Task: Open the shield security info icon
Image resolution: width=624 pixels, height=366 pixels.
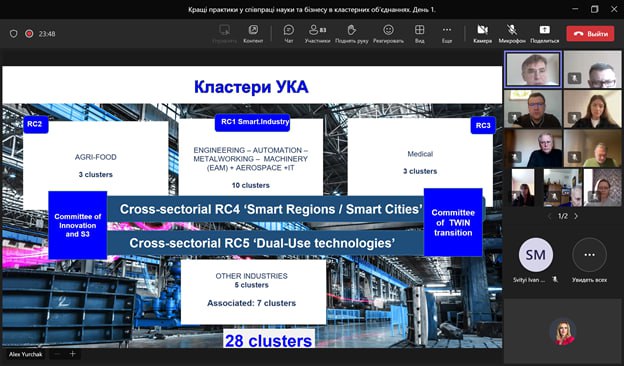Action: pyautogui.click(x=14, y=34)
